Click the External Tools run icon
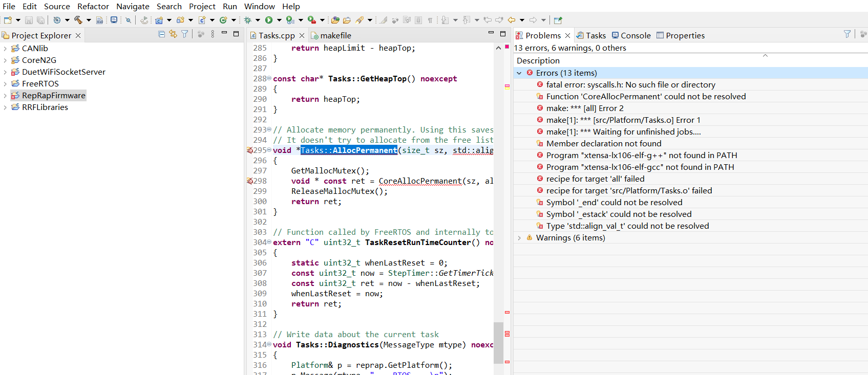Screen dimensions: 868x375 [312, 20]
